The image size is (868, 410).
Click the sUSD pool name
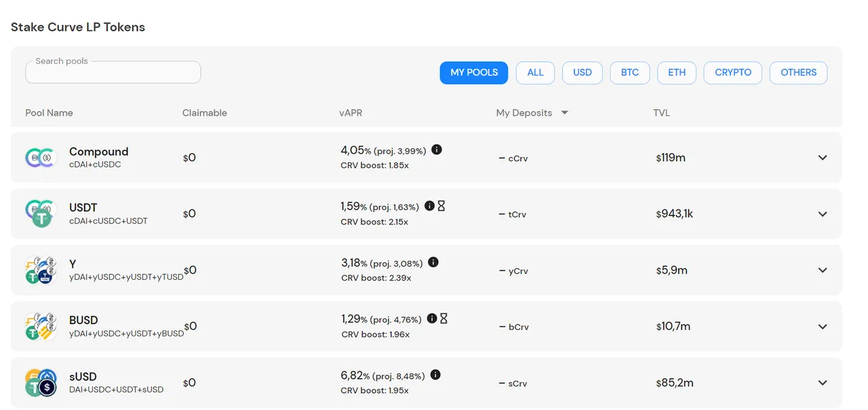click(83, 377)
